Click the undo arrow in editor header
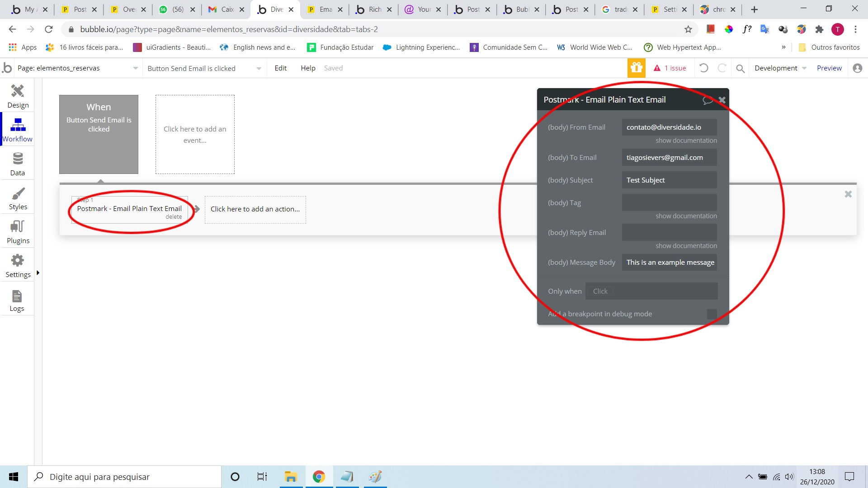Image resolution: width=868 pixels, height=488 pixels. 703,68
